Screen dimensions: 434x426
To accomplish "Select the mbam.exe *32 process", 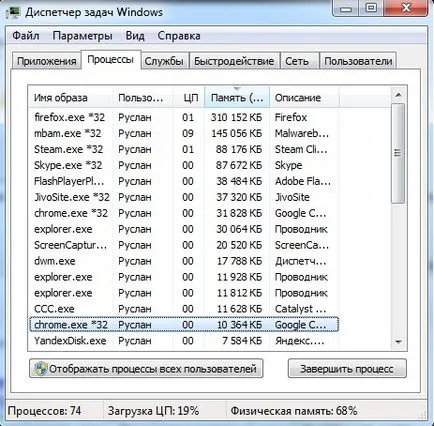I will pyautogui.click(x=184, y=133).
